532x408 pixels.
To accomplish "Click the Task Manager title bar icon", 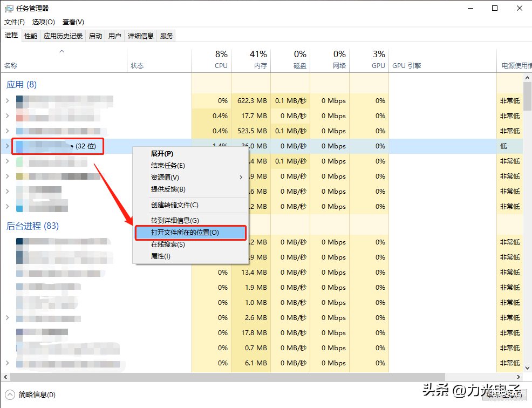I will pyautogui.click(x=9, y=9).
